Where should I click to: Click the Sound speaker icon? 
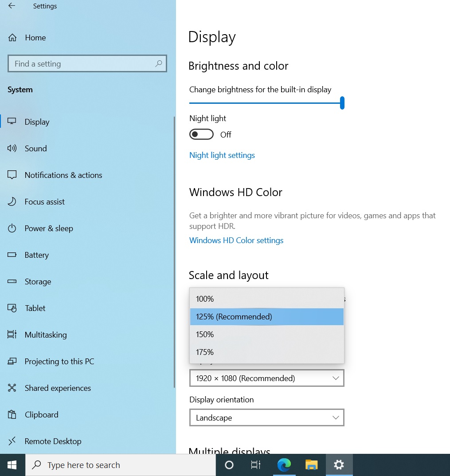[12, 148]
